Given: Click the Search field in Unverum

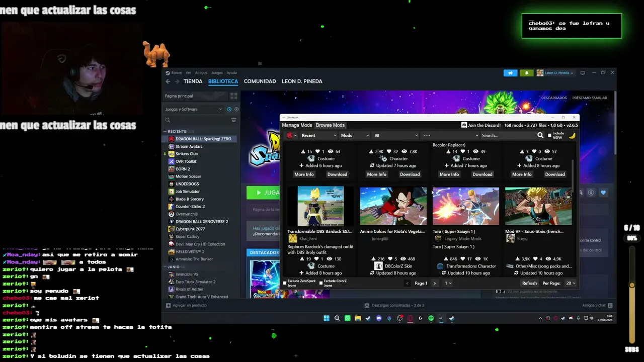Looking at the screenshot, I should click(x=508, y=135).
